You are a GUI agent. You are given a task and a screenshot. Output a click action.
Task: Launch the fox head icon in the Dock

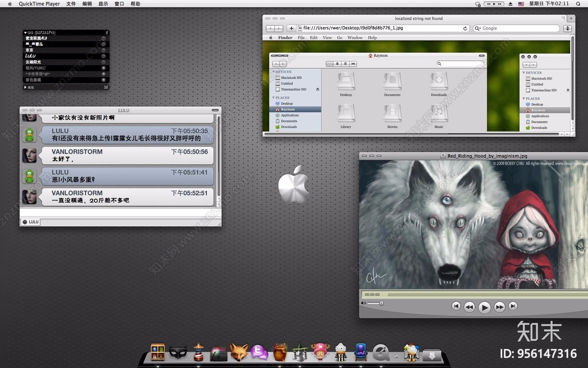click(x=239, y=352)
